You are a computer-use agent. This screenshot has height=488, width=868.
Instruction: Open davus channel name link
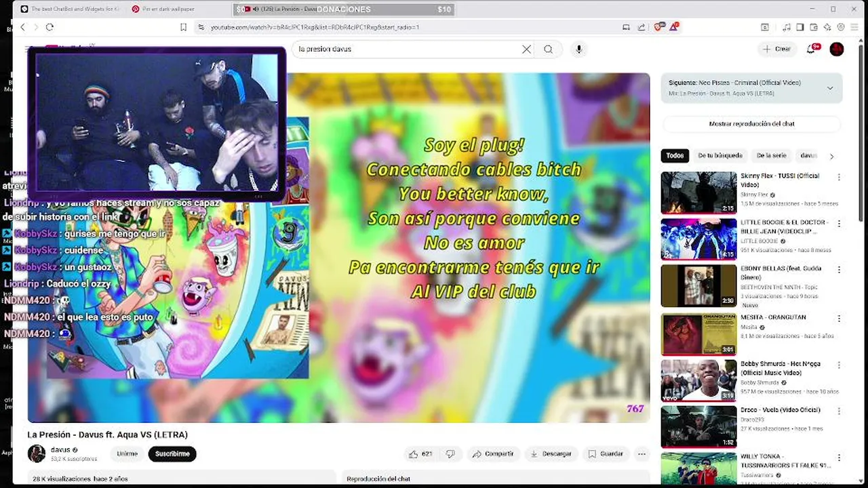tap(60, 449)
